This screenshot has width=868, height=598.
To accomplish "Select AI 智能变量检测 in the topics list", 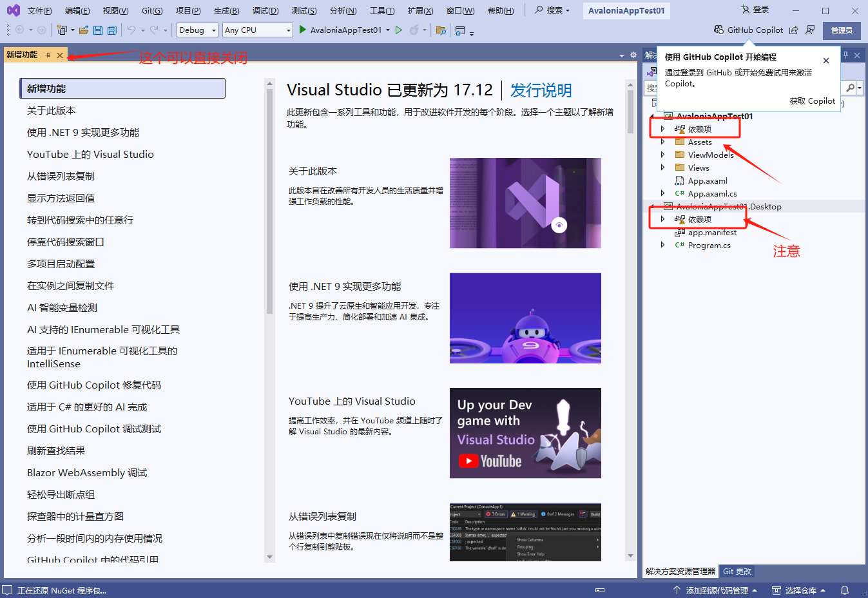I will [x=62, y=308].
